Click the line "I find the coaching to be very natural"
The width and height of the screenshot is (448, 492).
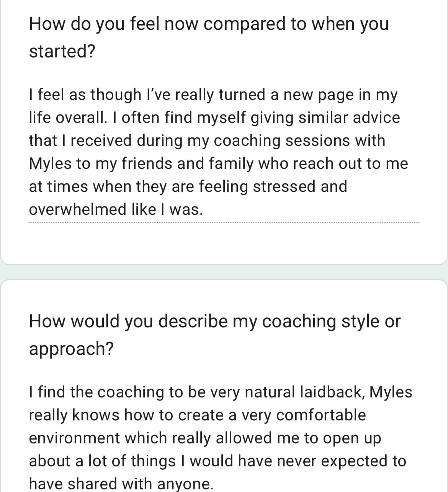220,392
